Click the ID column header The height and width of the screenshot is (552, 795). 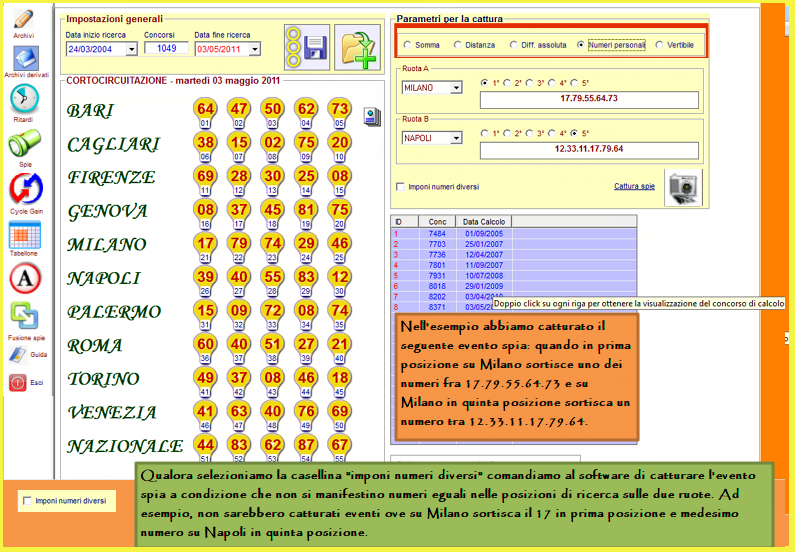pos(404,222)
